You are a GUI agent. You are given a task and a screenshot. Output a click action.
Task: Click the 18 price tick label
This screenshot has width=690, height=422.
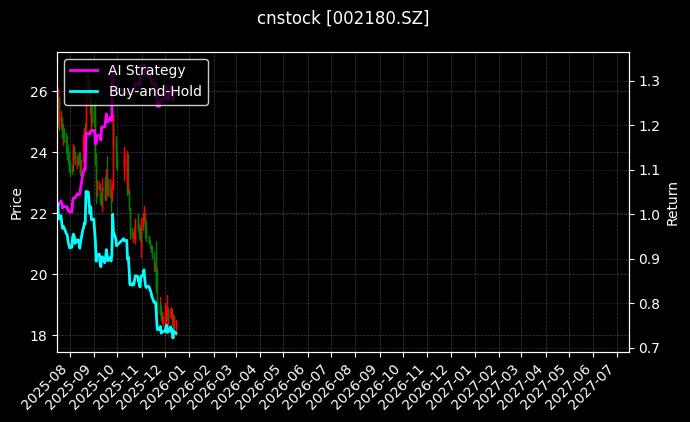coord(38,335)
